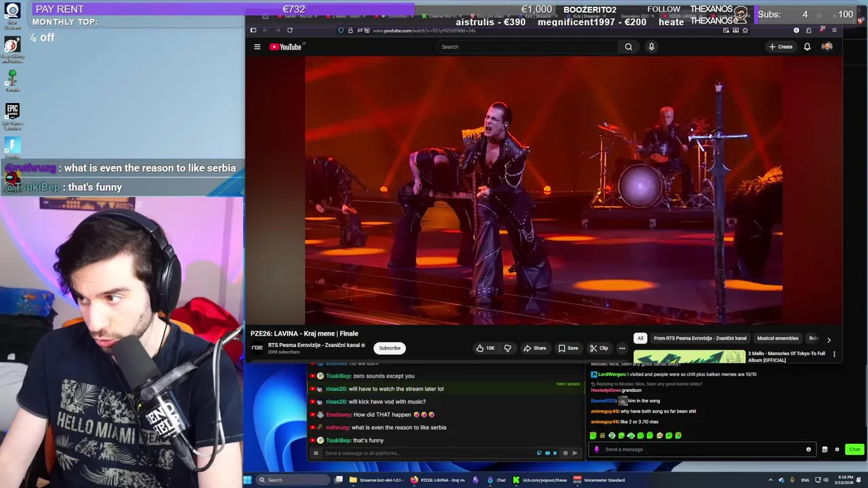The width and height of the screenshot is (868, 488).
Task: Show more filter chips with arrow
Action: 829,340
